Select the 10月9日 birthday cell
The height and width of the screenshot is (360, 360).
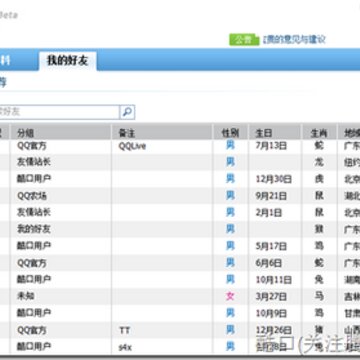pos(271,313)
